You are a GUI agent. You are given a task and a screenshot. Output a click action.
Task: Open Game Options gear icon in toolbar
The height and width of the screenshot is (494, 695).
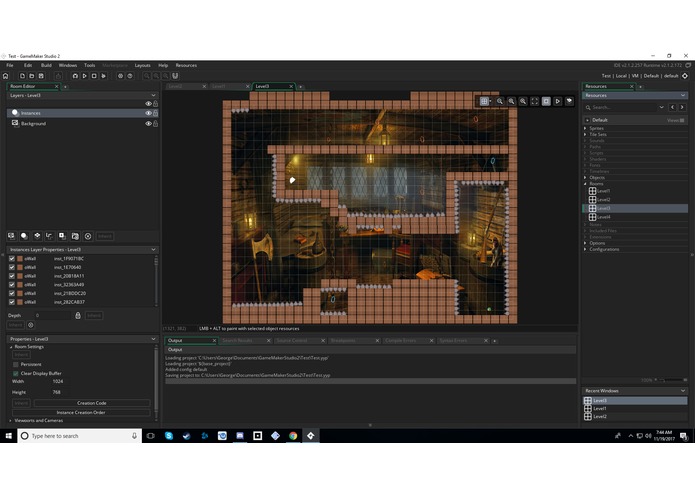pyautogui.click(x=120, y=76)
